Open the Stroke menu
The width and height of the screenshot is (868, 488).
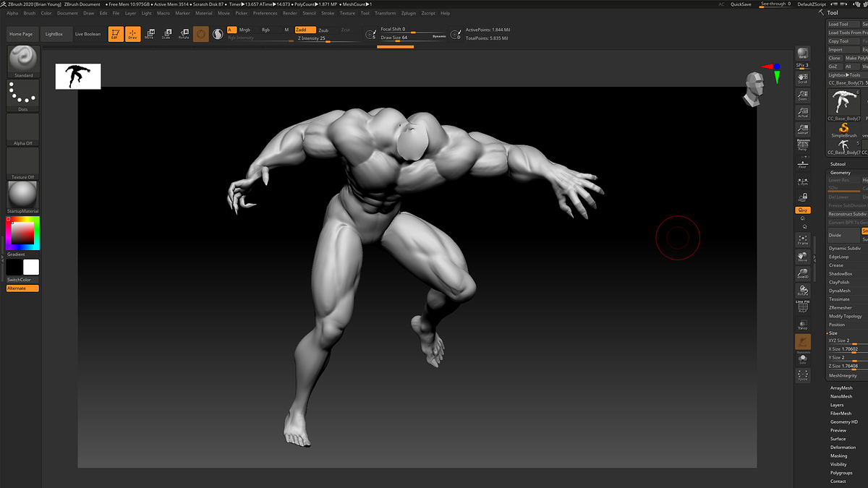[x=328, y=13]
